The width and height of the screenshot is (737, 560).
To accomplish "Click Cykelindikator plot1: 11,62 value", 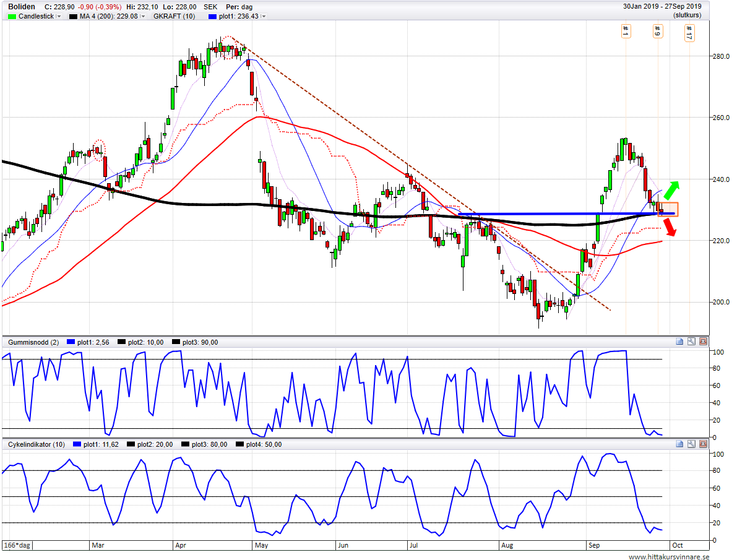I will [x=101, y=444].
